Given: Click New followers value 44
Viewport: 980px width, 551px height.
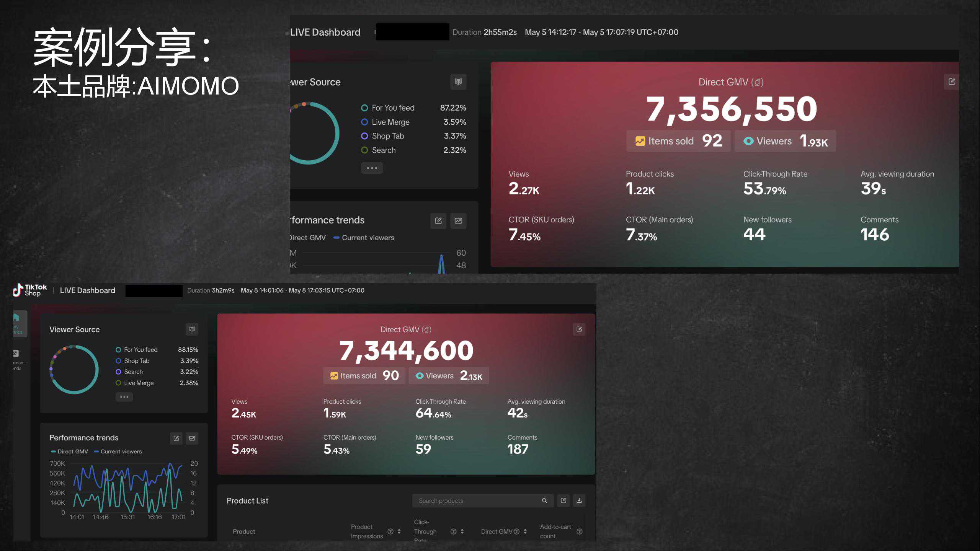Looking at the screenshot, I should coord(754,234).
